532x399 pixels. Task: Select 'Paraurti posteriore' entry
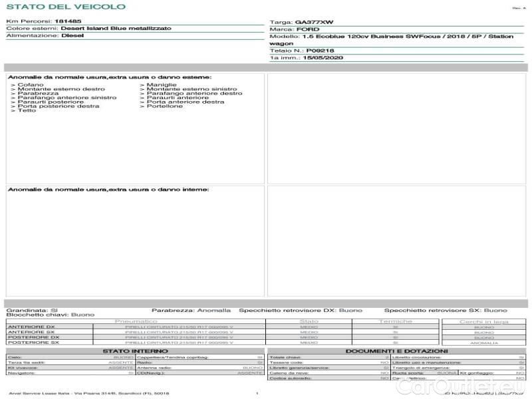click(51, 102)
